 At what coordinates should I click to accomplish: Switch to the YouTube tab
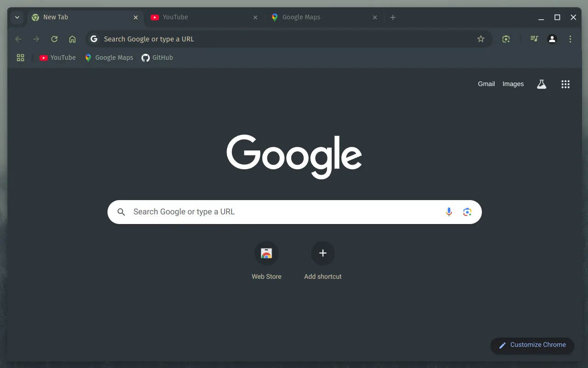coord(204,17)
